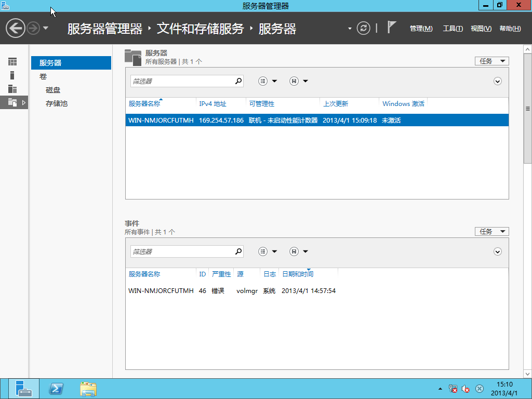Click 未激活 activation status cell
The image size is (532, 399).
[x=391, y=121]
